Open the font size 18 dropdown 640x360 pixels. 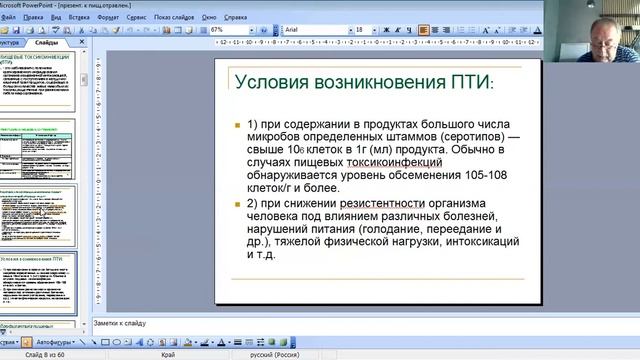tap(374, 30)
